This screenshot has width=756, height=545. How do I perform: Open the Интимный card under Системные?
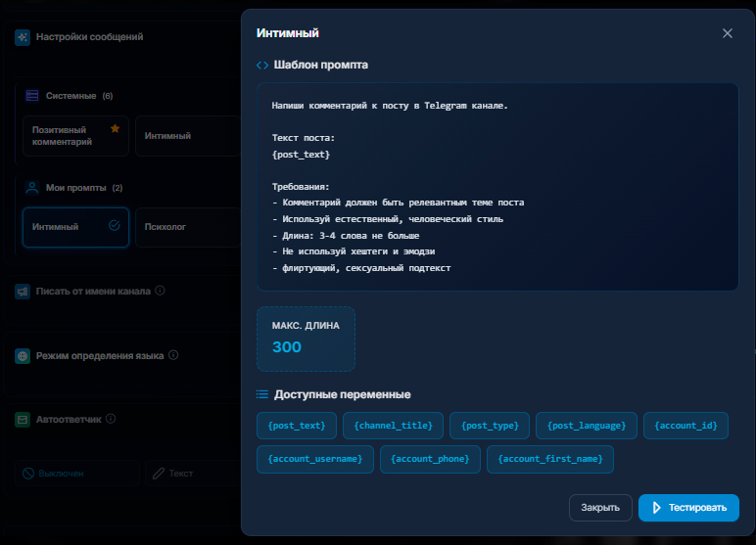coord(188,136)
